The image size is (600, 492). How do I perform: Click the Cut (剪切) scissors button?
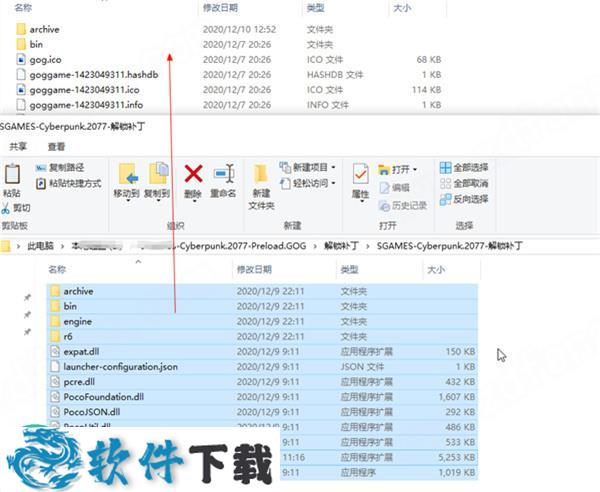[16, 208]
